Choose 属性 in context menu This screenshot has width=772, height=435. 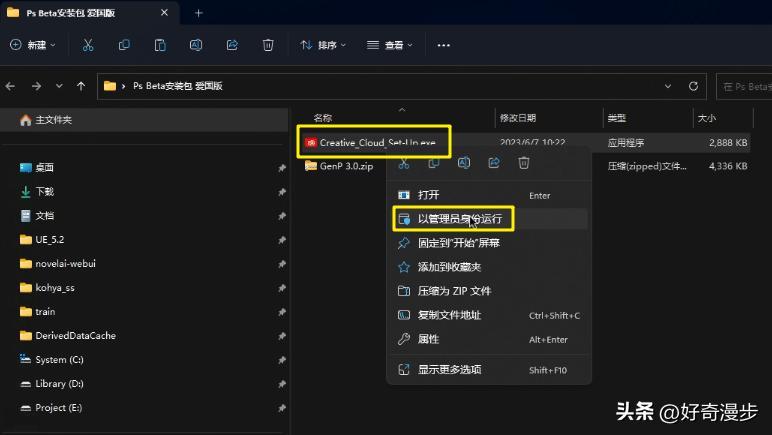pyautogui.click(x=490, y=340)
